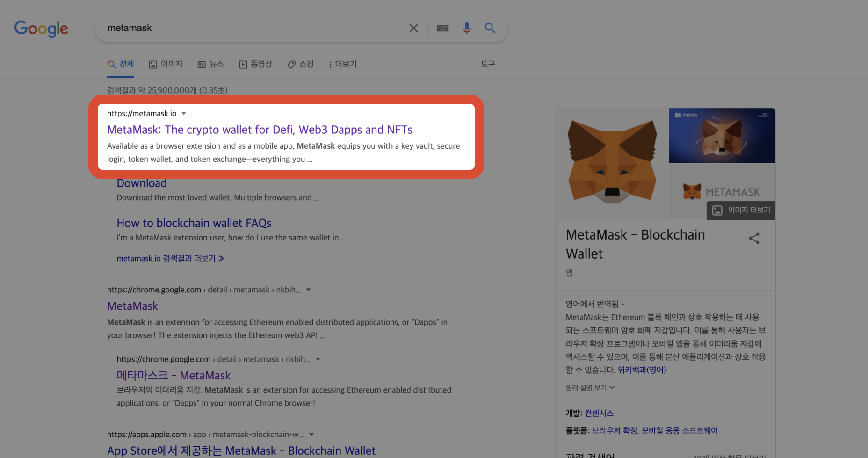Screen dimensions: 868x458
Task: Switch to the 뉴스 tab
Action: click(x=210, y=64)
